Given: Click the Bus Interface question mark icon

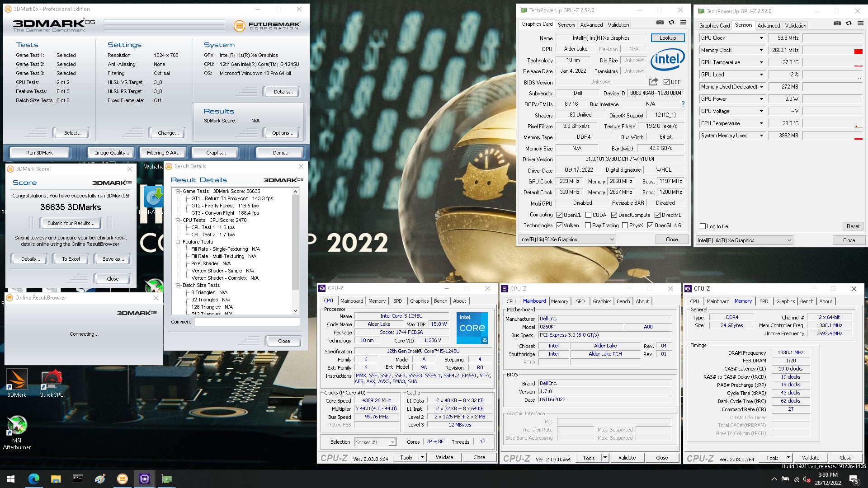Looking at the screenshot, I should [x=683, y=104].
